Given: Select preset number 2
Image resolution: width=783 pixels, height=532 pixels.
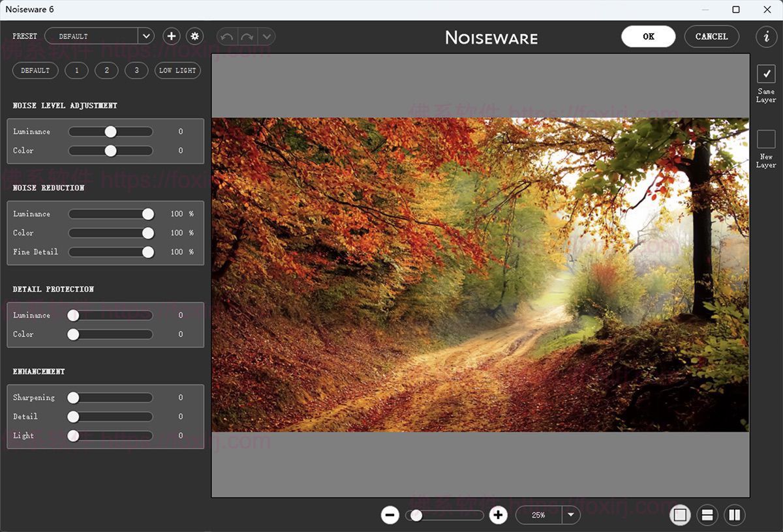Looking at the screenshot, I should click(x=106, y=70).
